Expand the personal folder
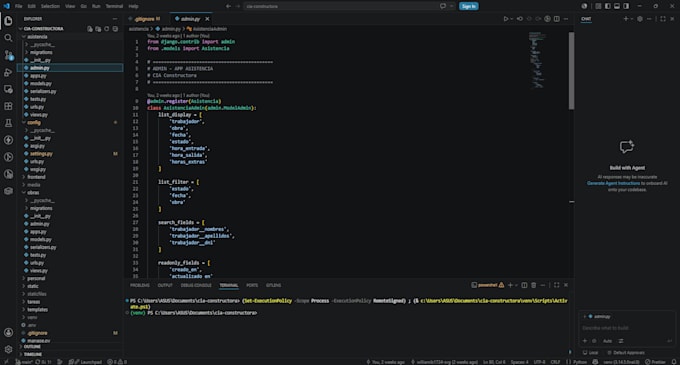 pyautogui.click(x=36, y=278)
